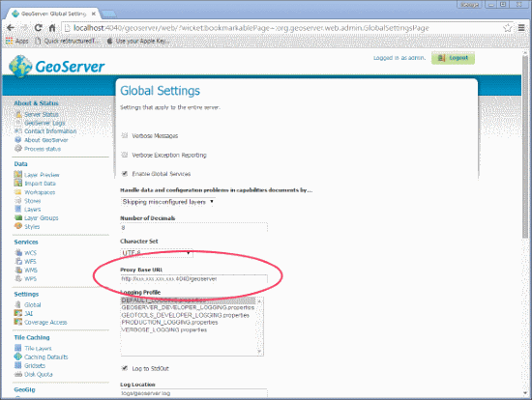Viewport: 532px width, 400px height.
Task: Select GEOSERVER_DEVELOPER_LOGGING.properties profile
Action: (x=188, y=307)
